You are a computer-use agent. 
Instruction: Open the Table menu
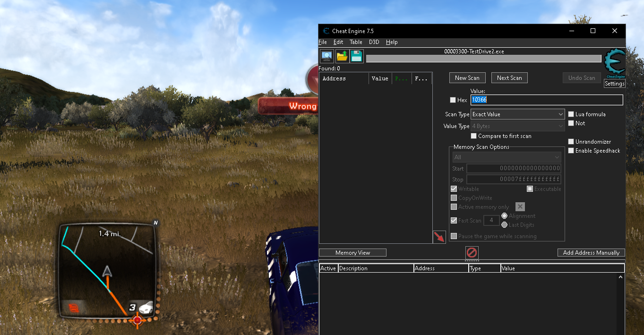(x=356, y=42)
